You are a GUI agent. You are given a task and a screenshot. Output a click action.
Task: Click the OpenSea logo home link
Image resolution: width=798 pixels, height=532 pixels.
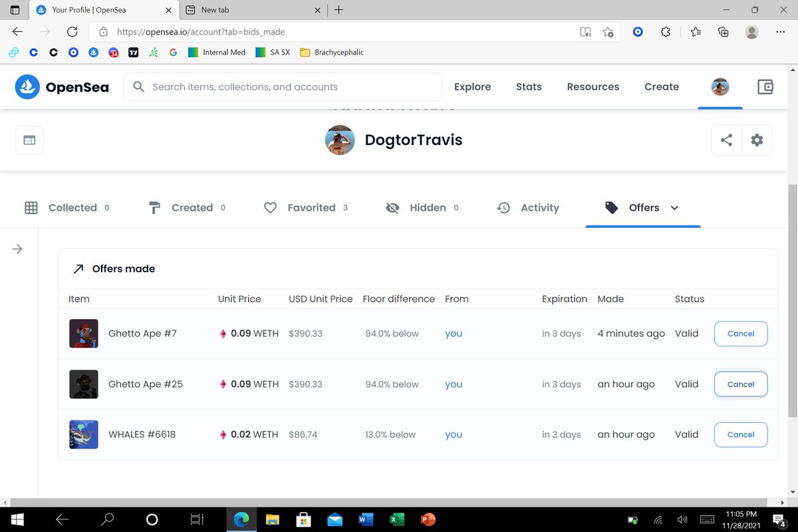pyautogui.click(x=62, y=86)
